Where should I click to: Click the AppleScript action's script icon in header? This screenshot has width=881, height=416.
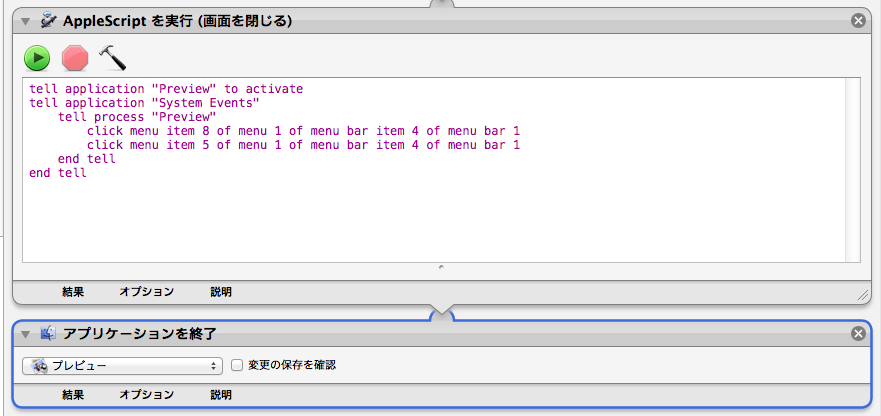tap(48, 21)
